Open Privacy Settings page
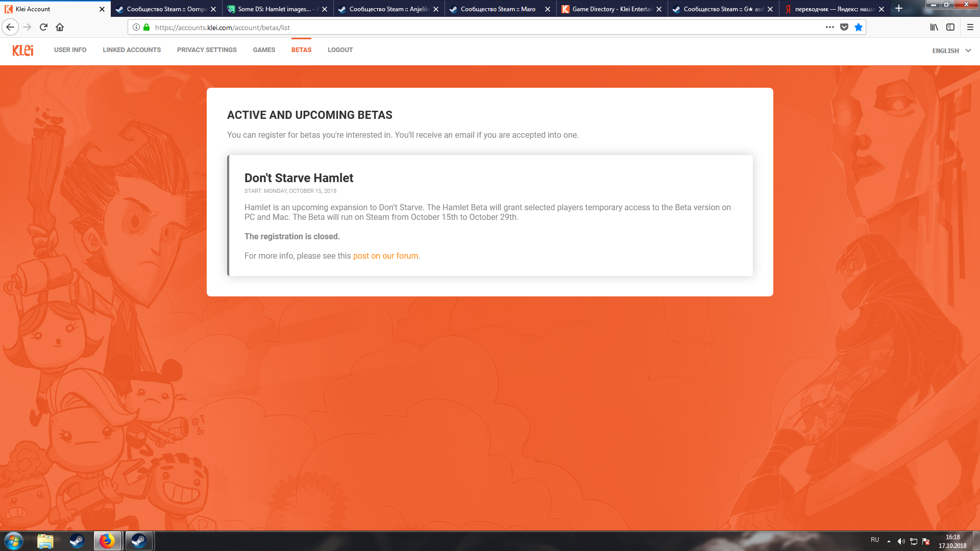The width and height of the screenshot is (980, 551). point(207,50)
